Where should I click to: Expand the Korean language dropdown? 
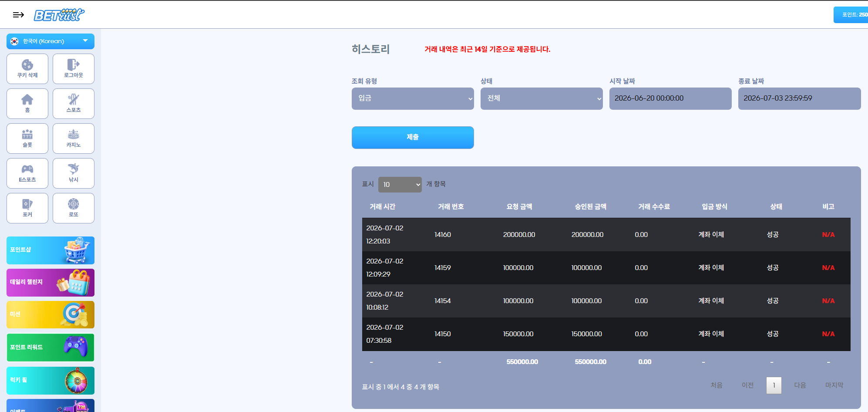click(50, 41)
